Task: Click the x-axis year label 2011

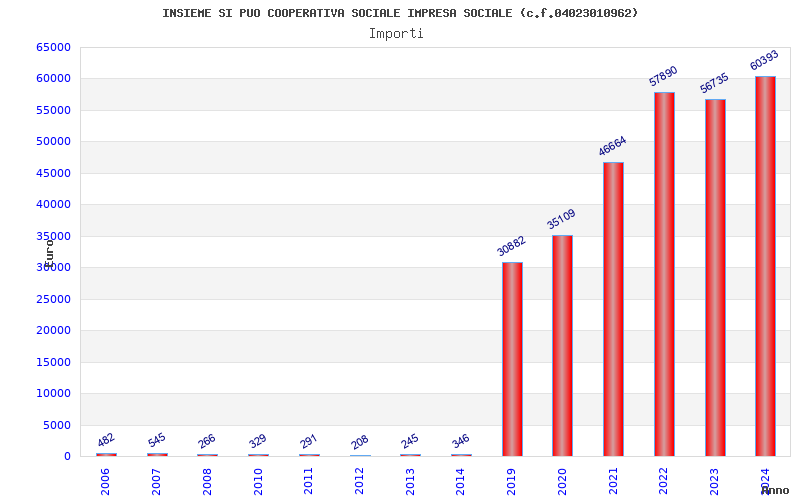Action: [308, 482]
